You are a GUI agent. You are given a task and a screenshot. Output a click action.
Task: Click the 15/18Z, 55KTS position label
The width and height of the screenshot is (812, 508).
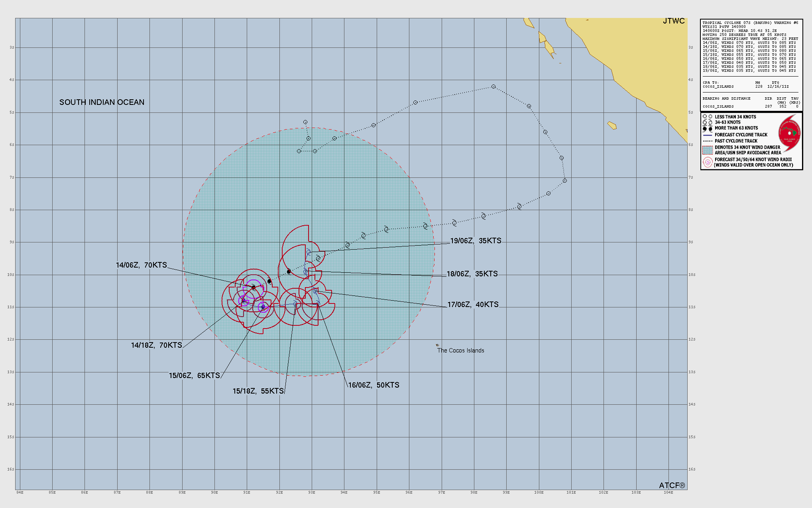(x=258, y=391)
